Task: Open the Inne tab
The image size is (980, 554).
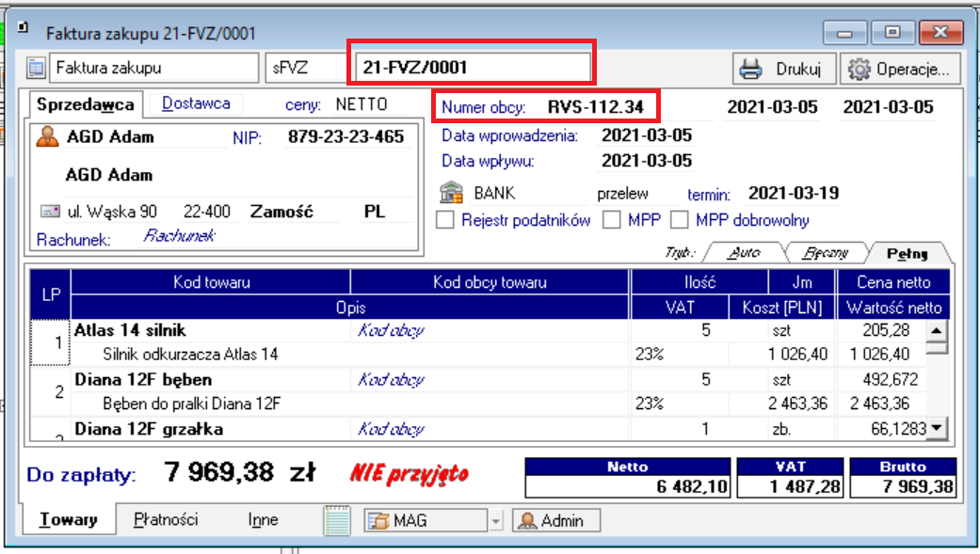Action: click(263, 519)
